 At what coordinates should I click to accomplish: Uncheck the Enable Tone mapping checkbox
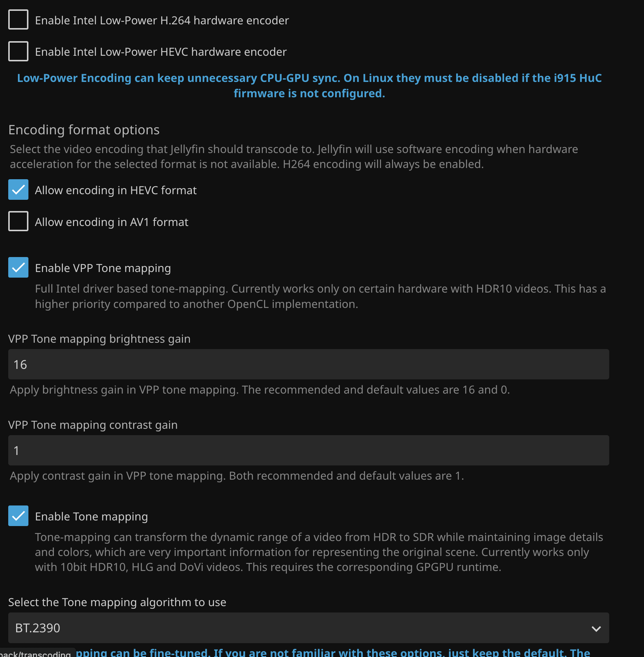(x=18, y=516)
